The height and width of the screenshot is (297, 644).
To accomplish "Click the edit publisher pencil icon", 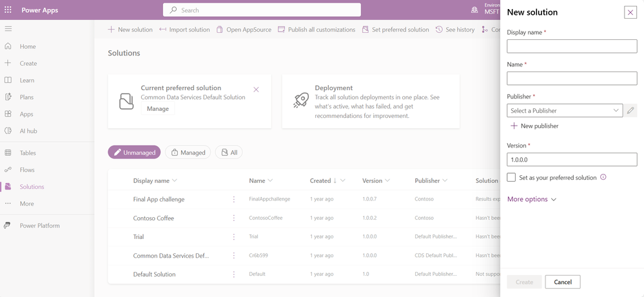I will coord(630,110).
